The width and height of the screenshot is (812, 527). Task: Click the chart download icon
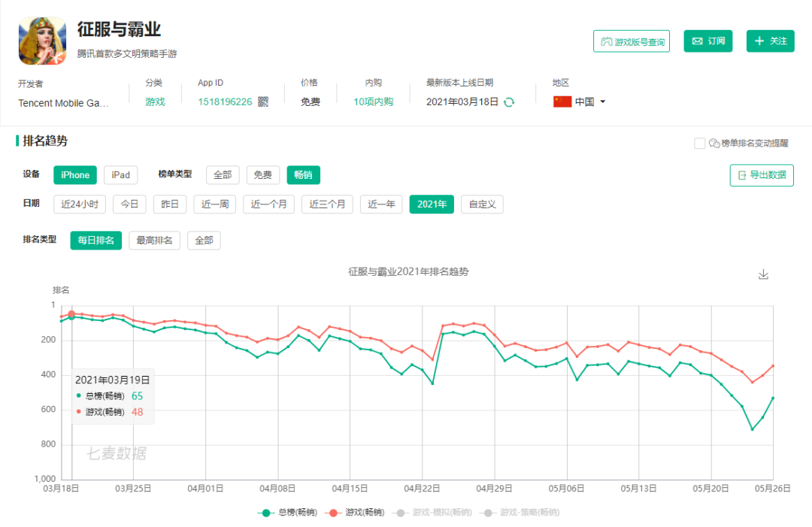[763, 274]
